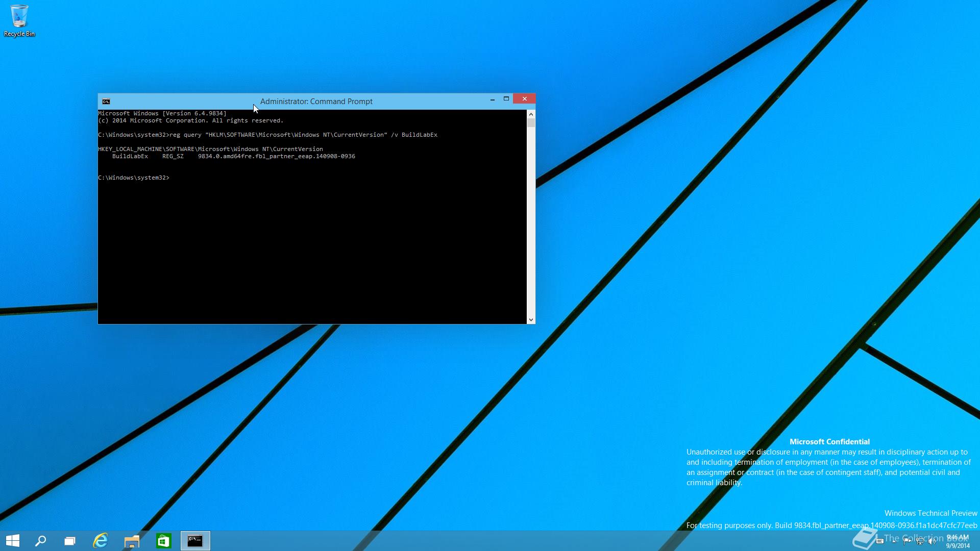Click the Command Prompt scrollbar up arrow

pyautogui.click(x=531, y=114)
